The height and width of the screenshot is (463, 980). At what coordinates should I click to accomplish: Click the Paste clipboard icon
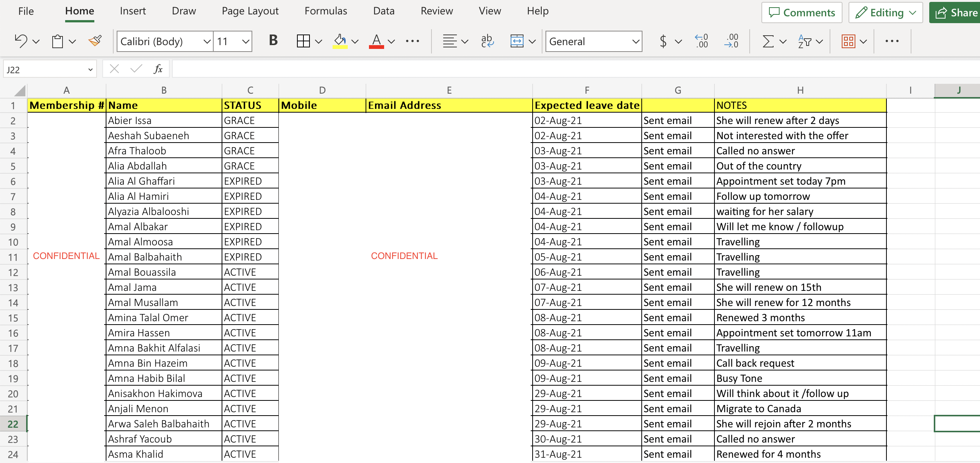[x=58, y=41]
